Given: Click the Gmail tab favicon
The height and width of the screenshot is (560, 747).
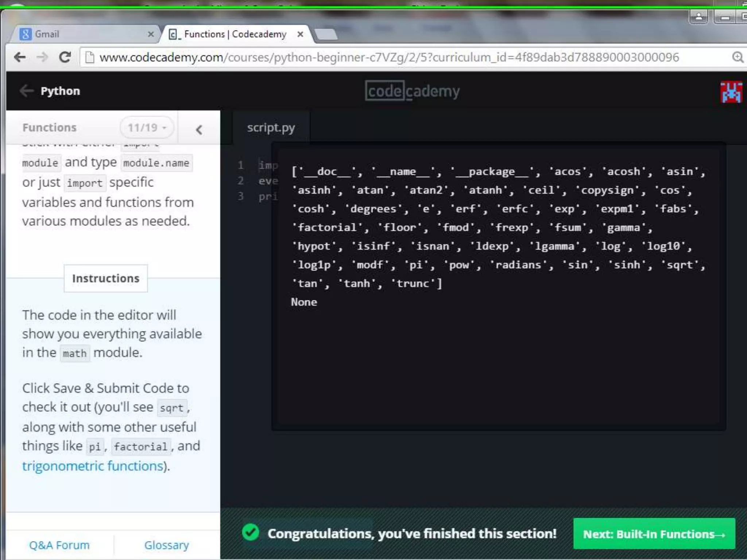Looking at the screenshot, I should click(25, 34).
